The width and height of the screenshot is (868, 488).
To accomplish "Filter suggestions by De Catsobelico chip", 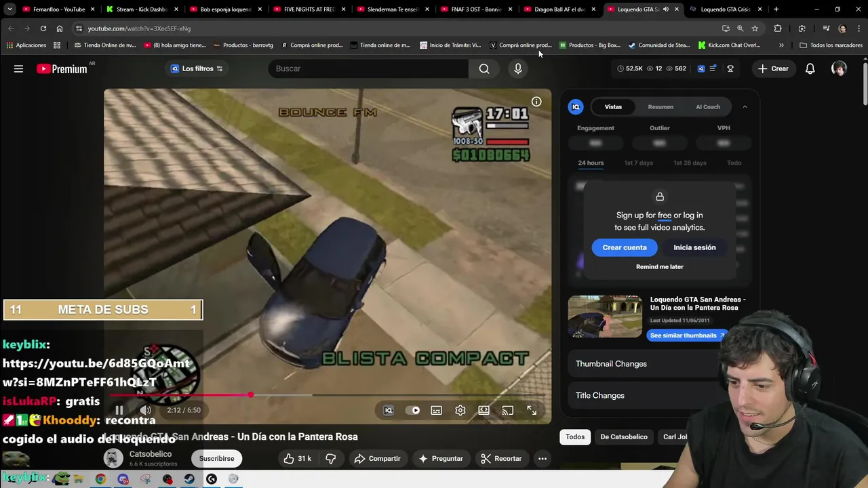I will 624,437.
